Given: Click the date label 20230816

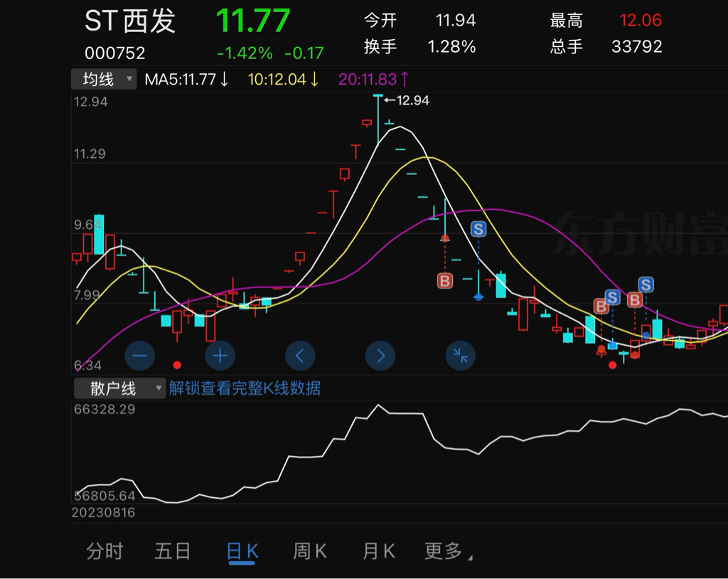Looking at the screenshot, I should pyautogui.click(x=103, y=513).
